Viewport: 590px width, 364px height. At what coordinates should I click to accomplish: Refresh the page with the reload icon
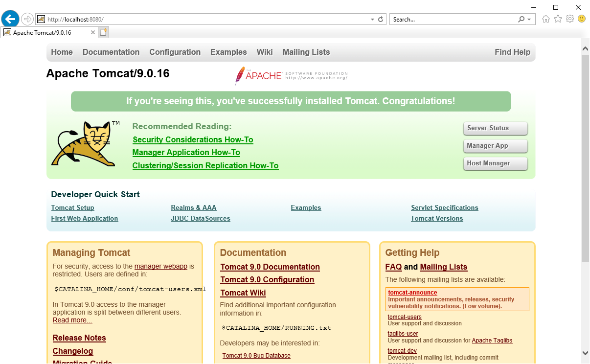pyautogui.click(x=381, y=20)
